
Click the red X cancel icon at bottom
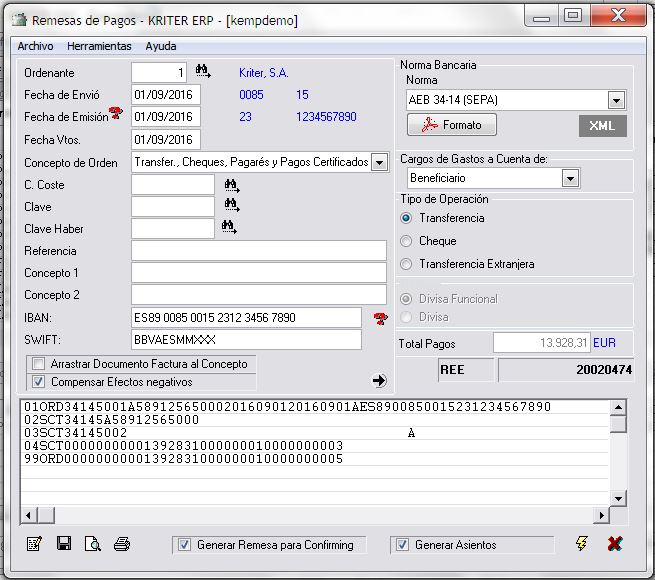pos(615,544)
